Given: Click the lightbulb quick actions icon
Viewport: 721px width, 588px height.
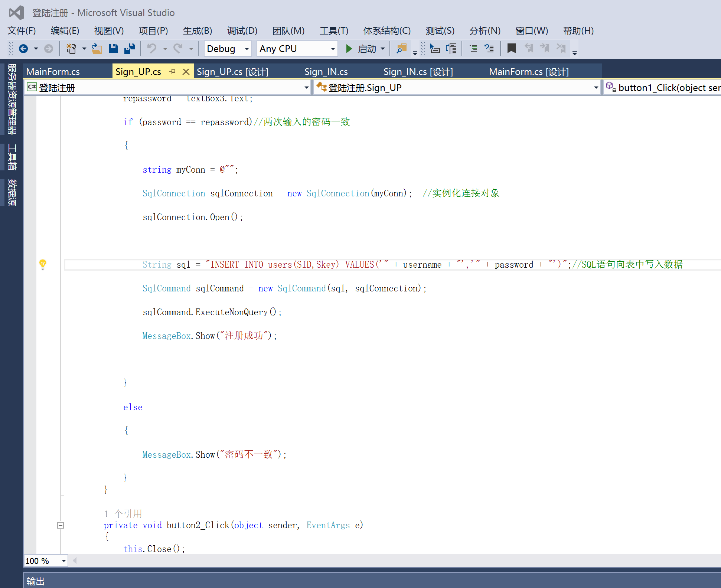Looking at the screenshot, I should pos(43,264).
